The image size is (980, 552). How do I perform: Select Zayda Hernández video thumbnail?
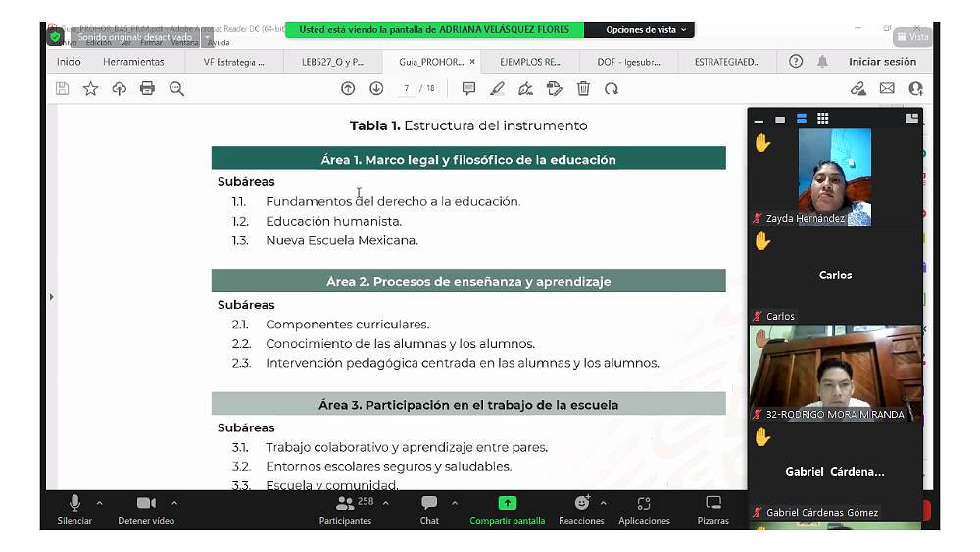[x=835, y=176]
